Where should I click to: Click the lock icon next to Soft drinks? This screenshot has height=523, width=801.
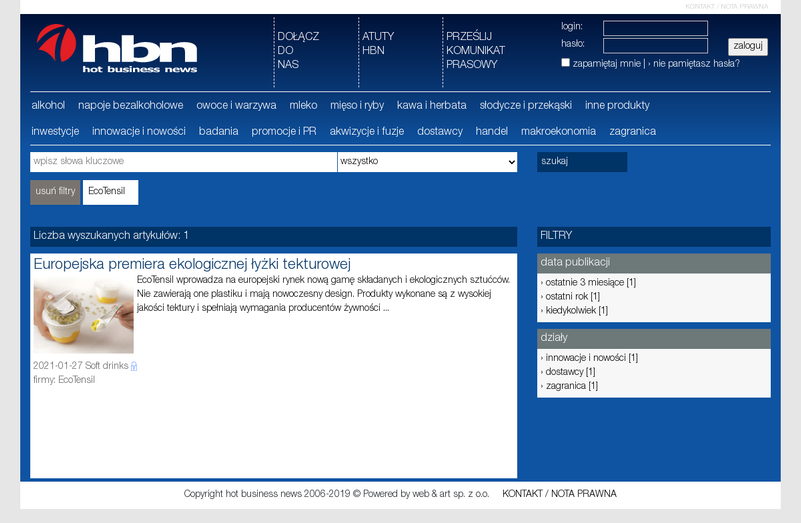tap(134, 366)
